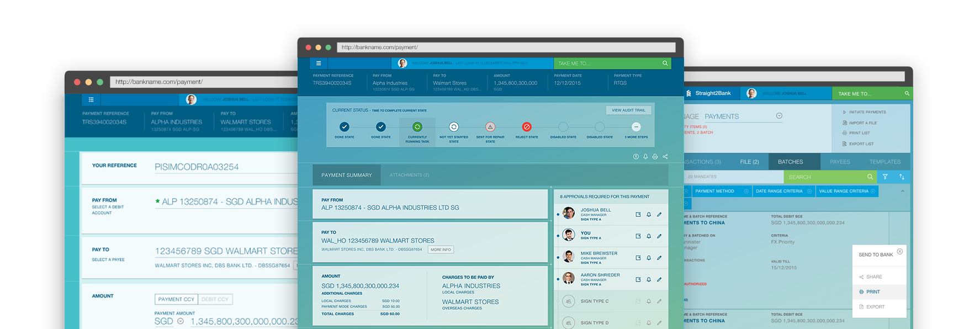Image resolution: width=980 pixels, height=329 pixels.
Task: Open the hamburger menu in the center window
Action: pyautogui.click(x=318, y=63)
